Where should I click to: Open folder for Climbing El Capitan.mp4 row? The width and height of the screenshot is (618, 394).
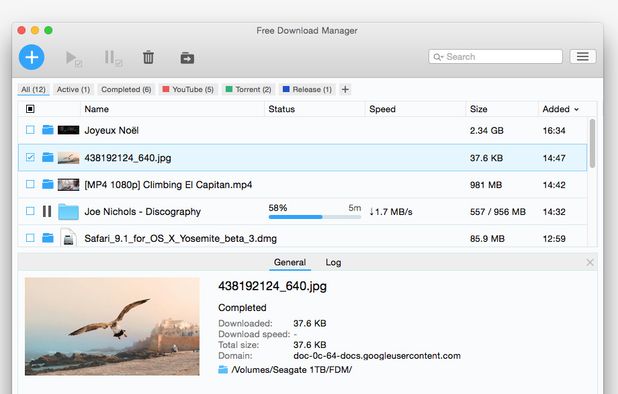(x=48, y=184)
